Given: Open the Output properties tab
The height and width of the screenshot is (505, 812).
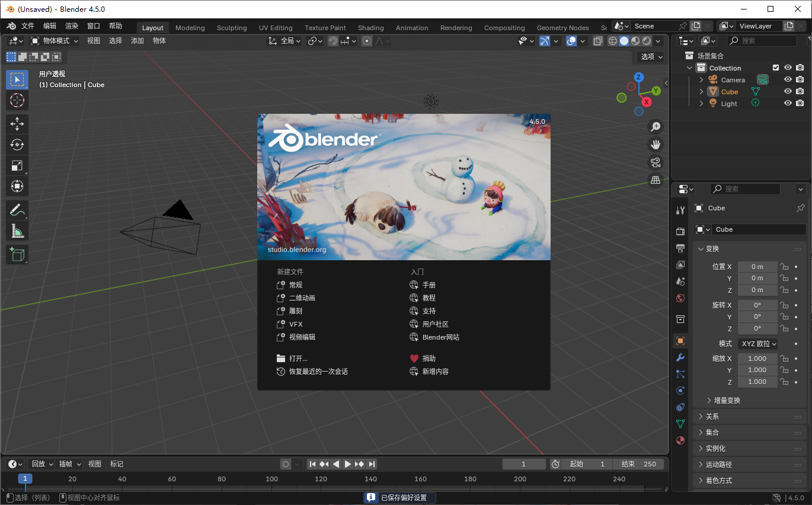Looking at the screenshot, I should 680,248.
